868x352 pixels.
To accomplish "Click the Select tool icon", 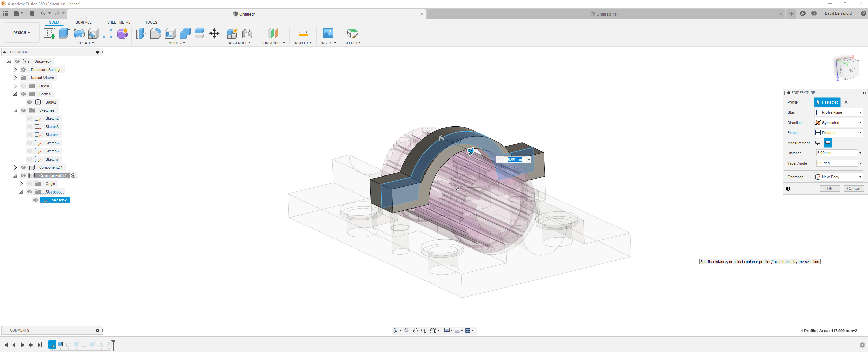I will click(x=352, y=33).
